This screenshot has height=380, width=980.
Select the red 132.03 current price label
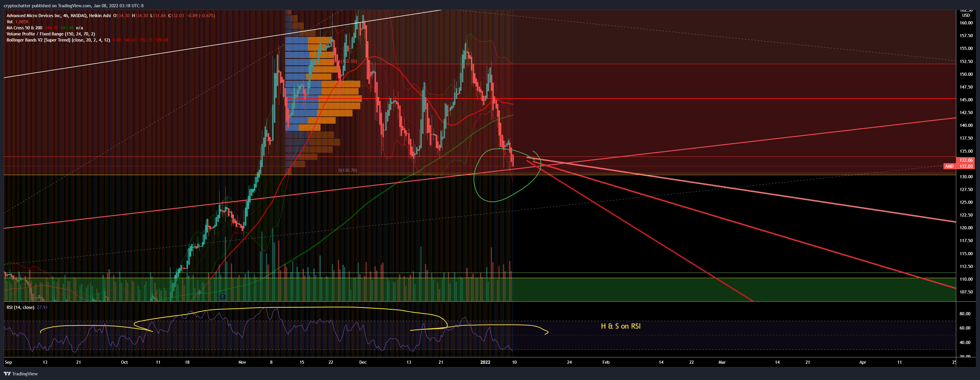pyautogui.click(x=966, y=166)
